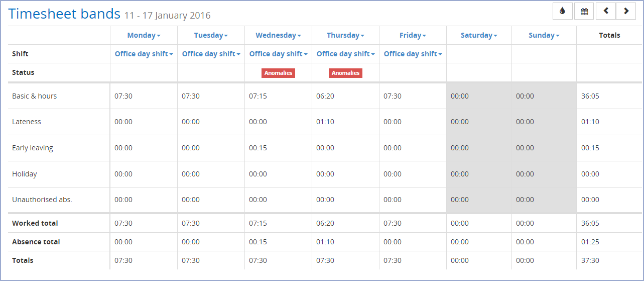Viewport: 644px width, 281px height.
Task: Open the Tuesday day dropdown
Action: pyautogui.click(x=211, y=35)
